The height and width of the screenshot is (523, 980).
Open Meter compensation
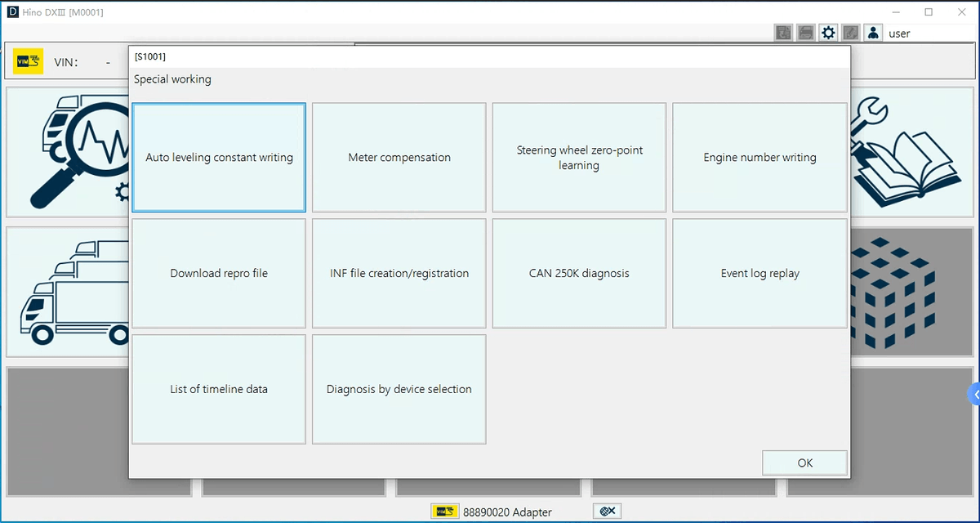399,158
